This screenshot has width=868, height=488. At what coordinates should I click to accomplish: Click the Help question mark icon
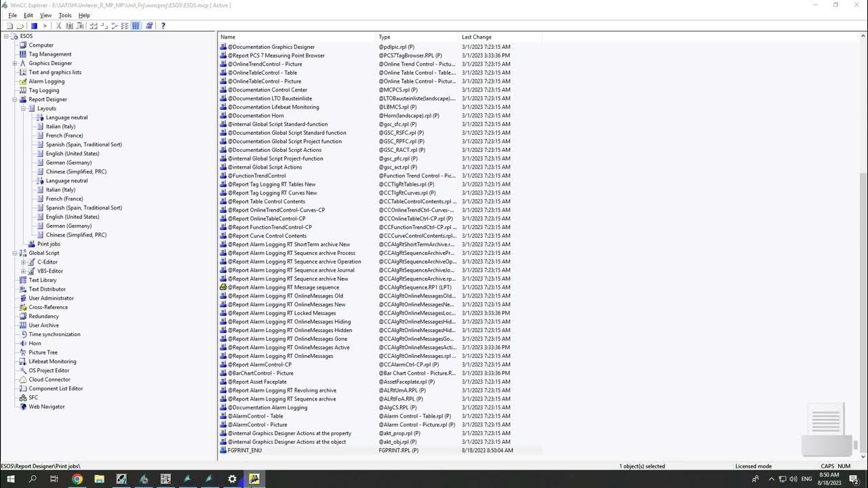point(163,26)
